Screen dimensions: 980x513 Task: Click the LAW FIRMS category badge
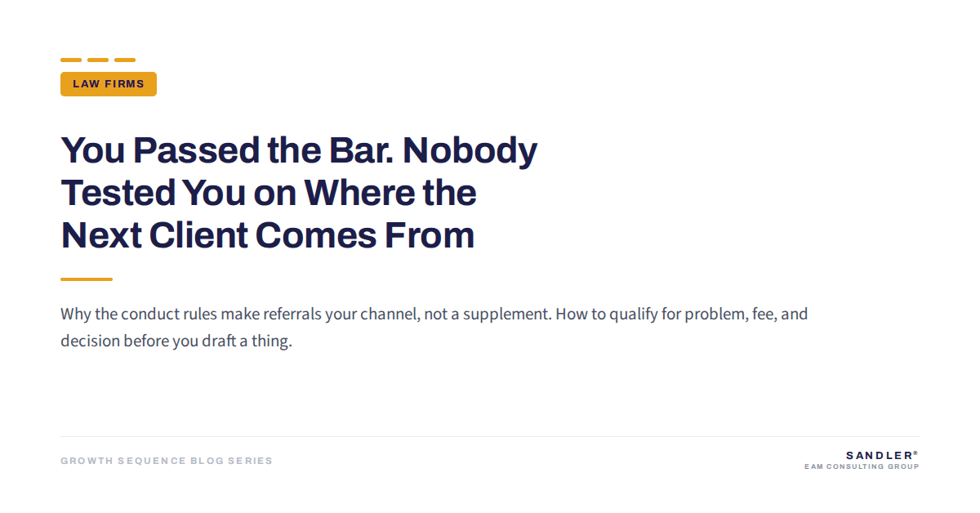click(109, 84)
